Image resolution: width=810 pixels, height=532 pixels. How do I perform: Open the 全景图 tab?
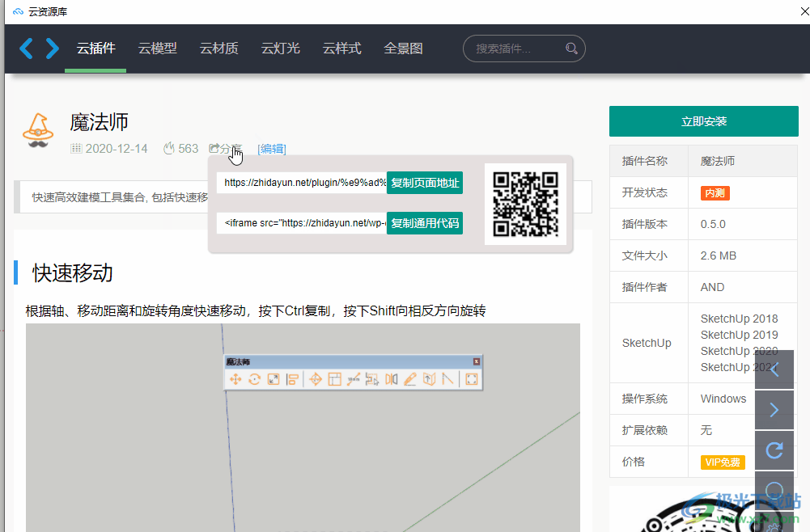coord(403,49)
